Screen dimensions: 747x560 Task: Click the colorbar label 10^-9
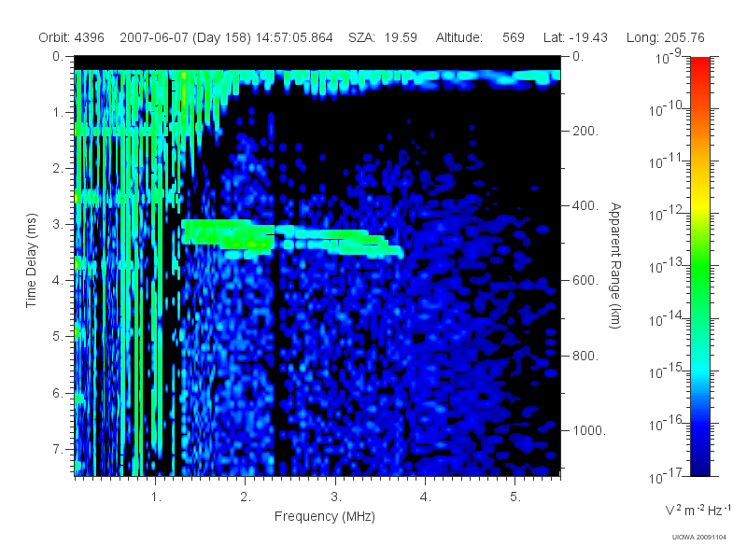(669, 57)
